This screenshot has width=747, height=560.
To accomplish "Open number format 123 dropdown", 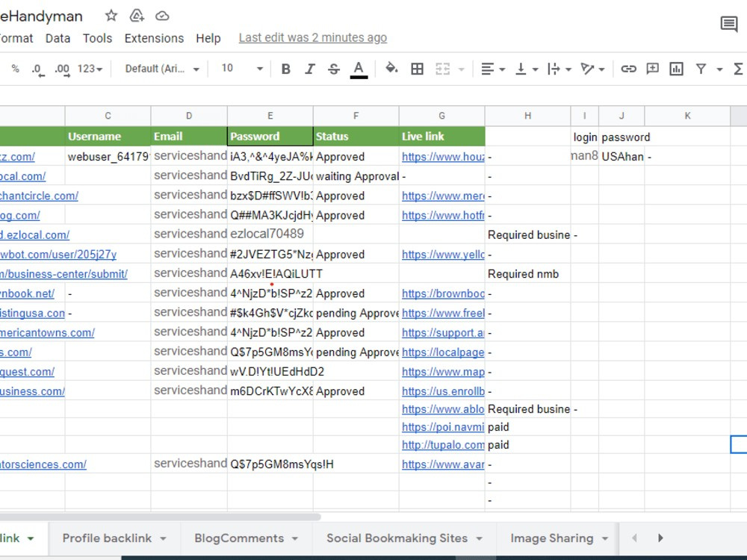I will [x=90, y=69].
